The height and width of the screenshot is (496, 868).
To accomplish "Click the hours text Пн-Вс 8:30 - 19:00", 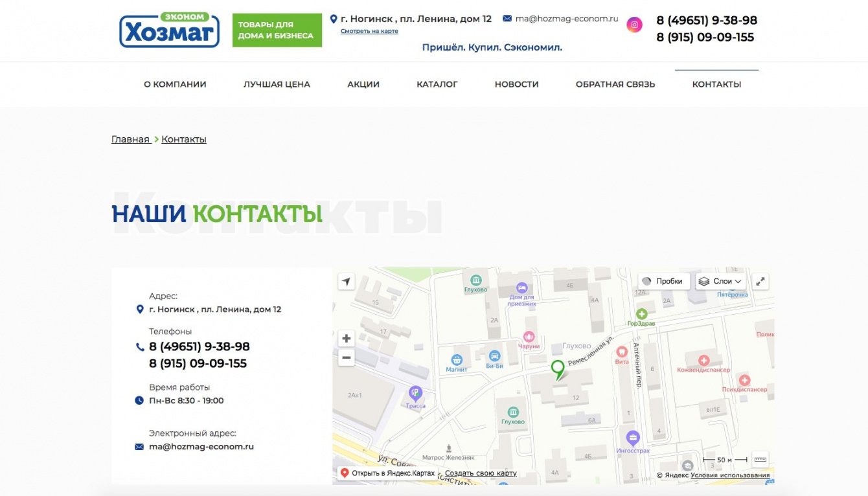I will click(187, 401).
